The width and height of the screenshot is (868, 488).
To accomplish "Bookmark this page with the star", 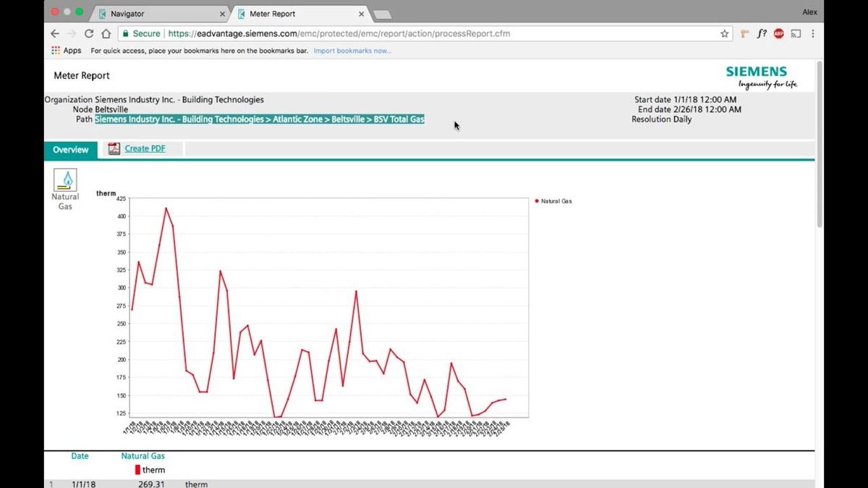I will pyautogui.click(x=725, y=33).
